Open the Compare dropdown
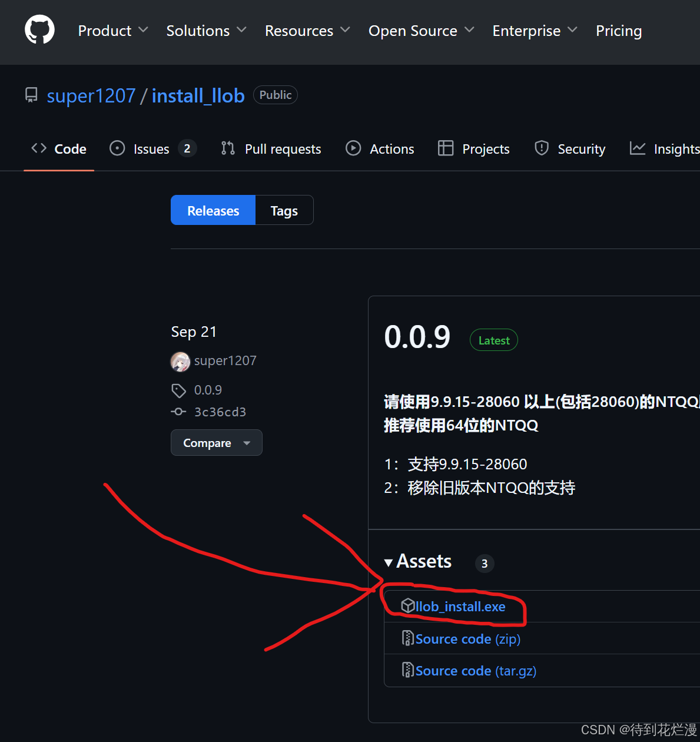The width and height of the screenshot is (700, 742). [x=217, y=443]
